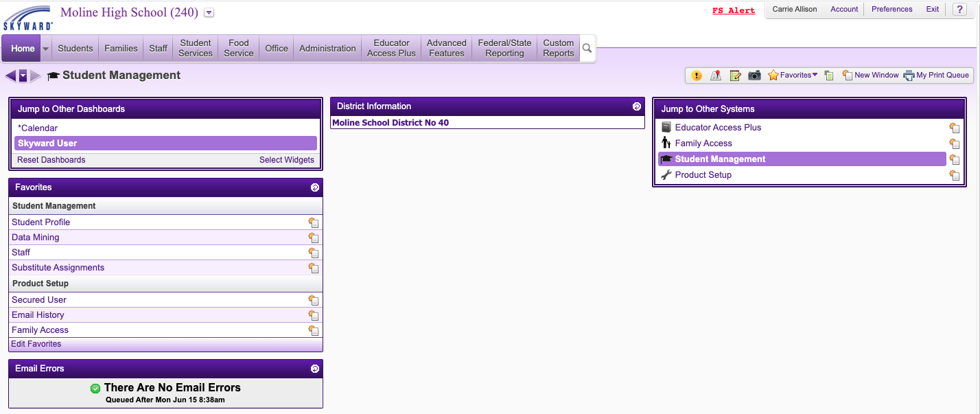Click the back navigation arrow

[10, 76]
